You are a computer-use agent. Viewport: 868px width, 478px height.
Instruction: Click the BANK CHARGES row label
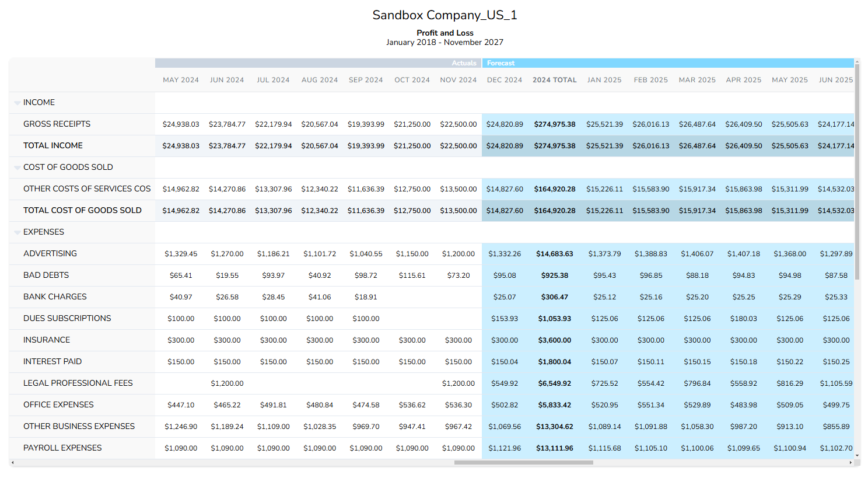[55, 297]
